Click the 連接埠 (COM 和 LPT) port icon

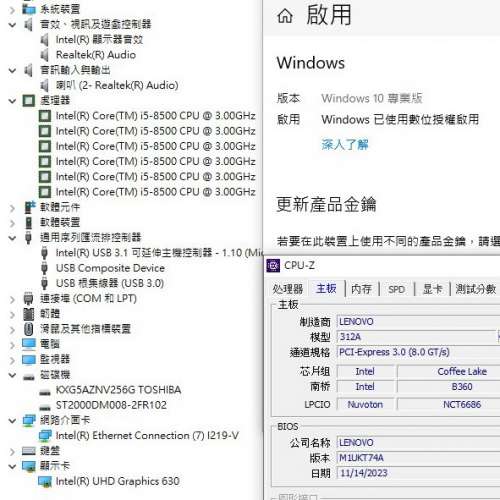[x=29, y=299]
